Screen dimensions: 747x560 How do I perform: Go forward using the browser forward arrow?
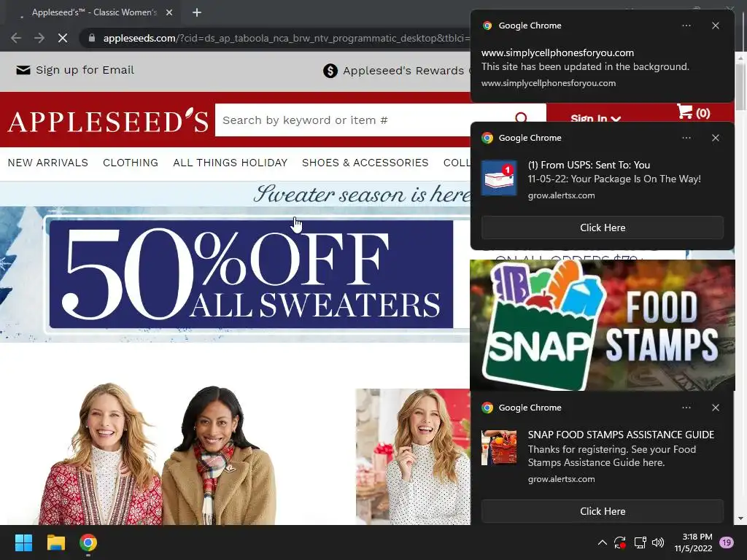(39, 38)
